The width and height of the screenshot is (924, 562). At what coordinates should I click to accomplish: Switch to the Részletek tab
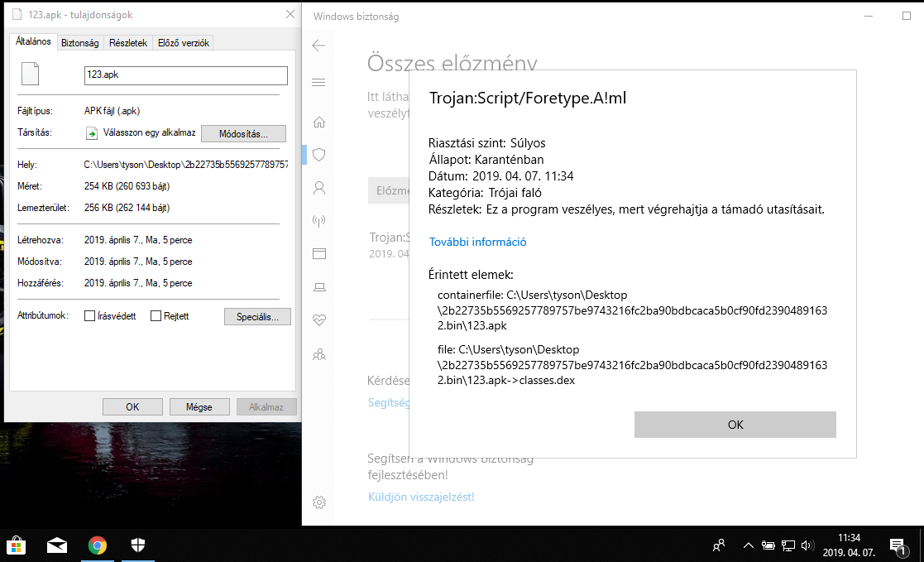(x=128, y=43)
